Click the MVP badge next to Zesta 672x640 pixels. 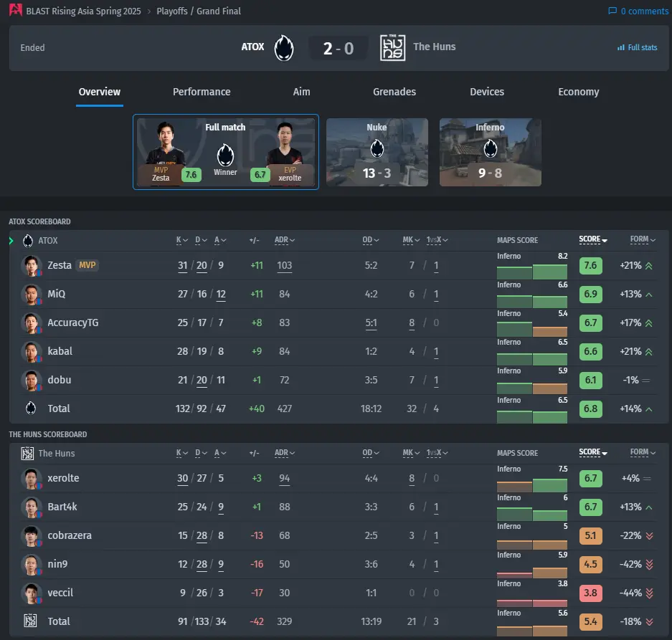coord(87,265)
